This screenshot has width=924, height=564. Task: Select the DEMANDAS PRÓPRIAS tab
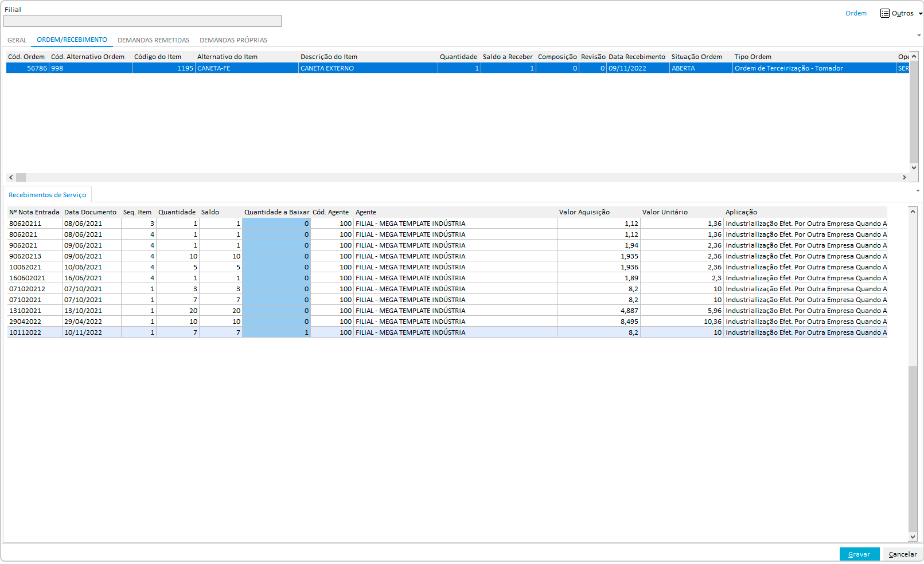(233, 40)
